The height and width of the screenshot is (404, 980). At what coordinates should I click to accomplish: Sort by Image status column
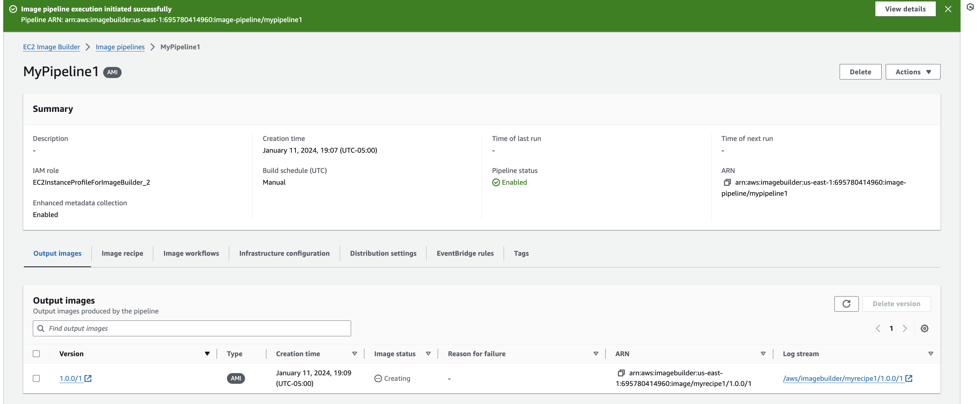428,354
